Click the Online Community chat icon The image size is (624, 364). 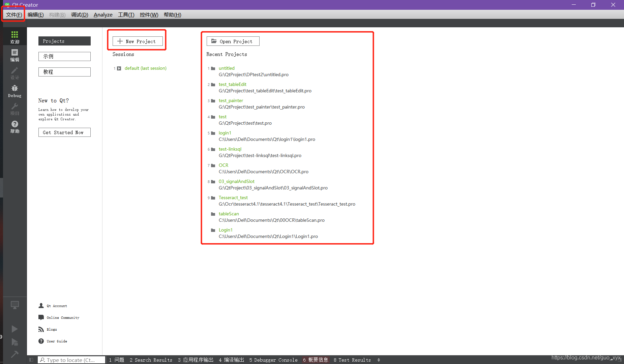point(41,317)
